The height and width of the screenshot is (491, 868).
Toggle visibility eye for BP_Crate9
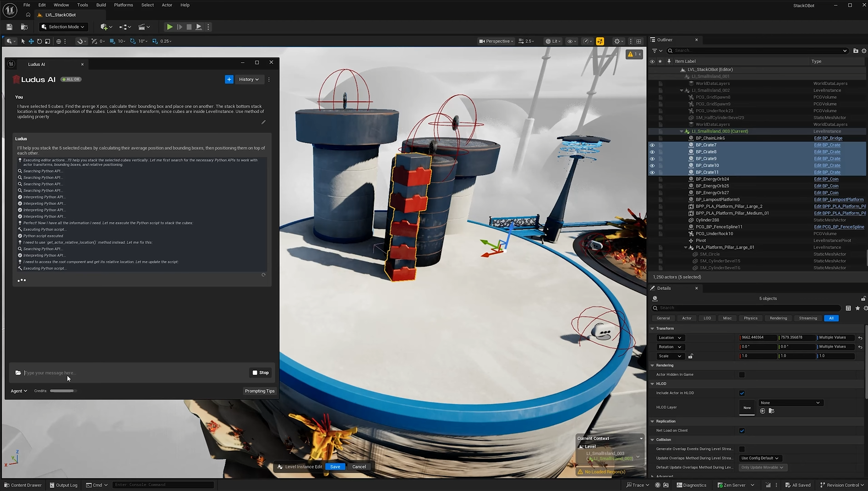click(652, 159)
